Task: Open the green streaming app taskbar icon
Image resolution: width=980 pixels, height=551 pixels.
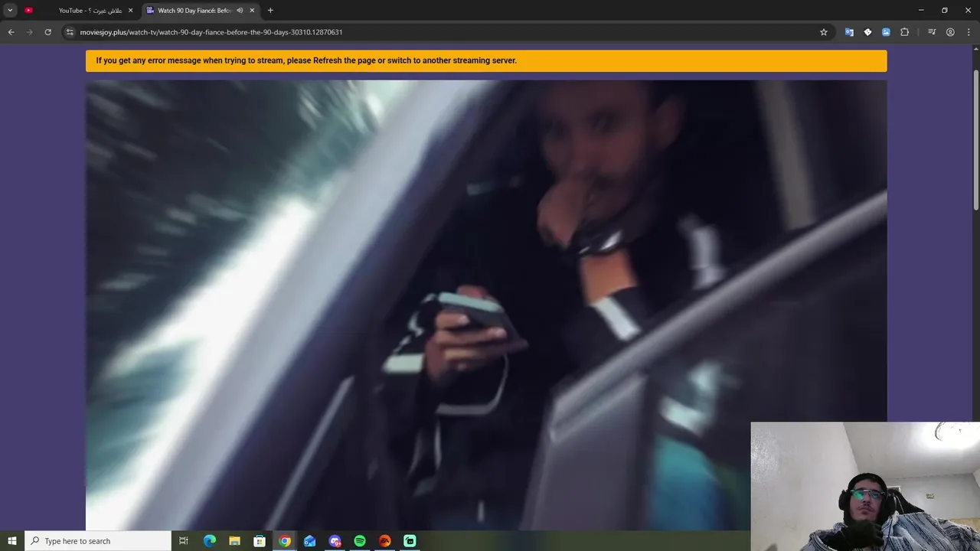Action: [410, 541]
